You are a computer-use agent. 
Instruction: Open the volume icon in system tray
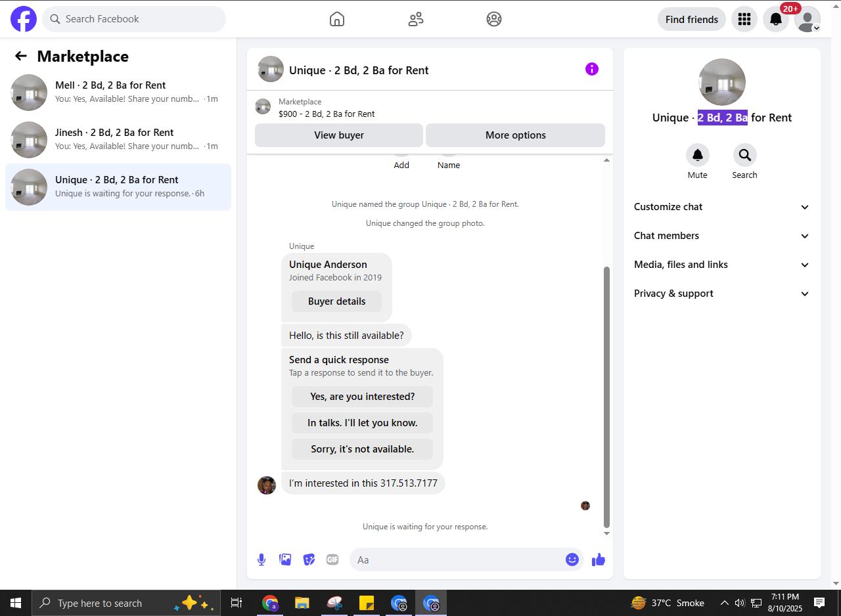740,603
